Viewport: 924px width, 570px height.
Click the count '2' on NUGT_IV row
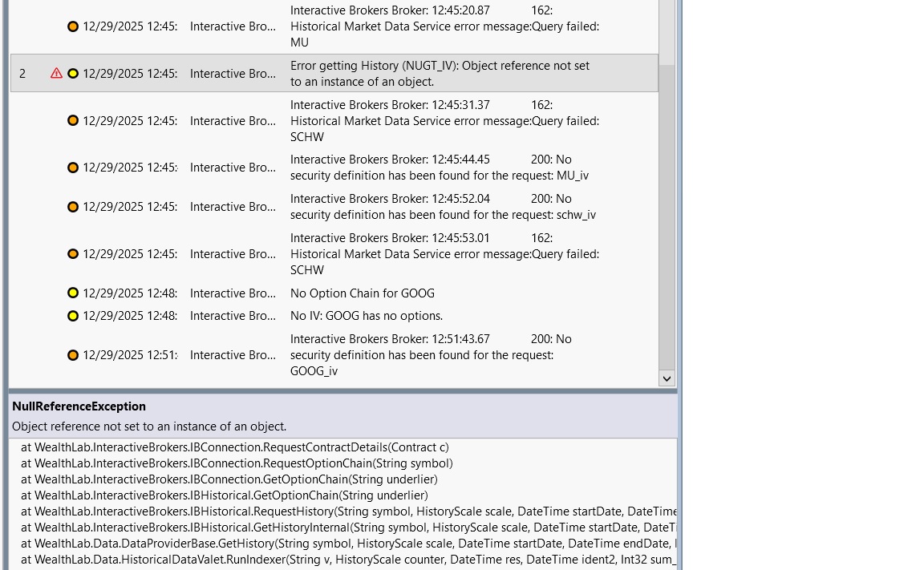[22, 74]
